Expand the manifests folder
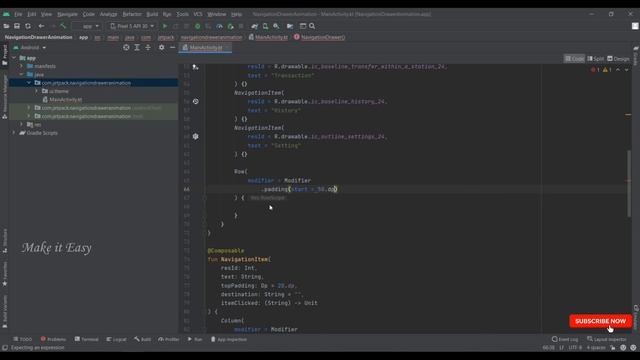640x360 pixels. [21, 66]
